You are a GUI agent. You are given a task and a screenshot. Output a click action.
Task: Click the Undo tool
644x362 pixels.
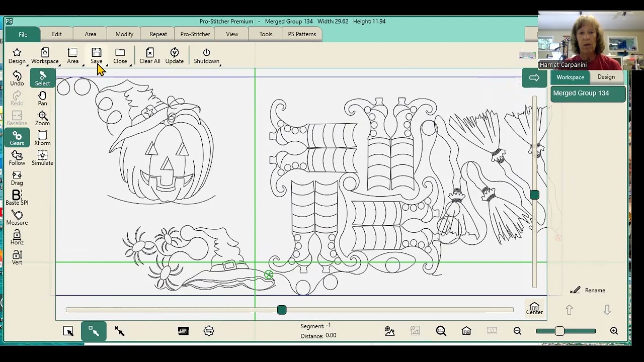17,78
